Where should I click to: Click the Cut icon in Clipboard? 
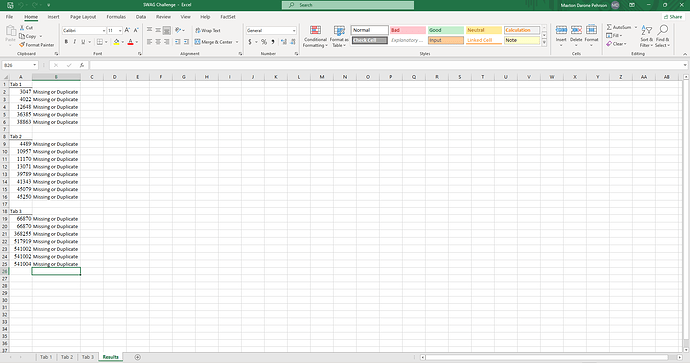coord(22,28)
